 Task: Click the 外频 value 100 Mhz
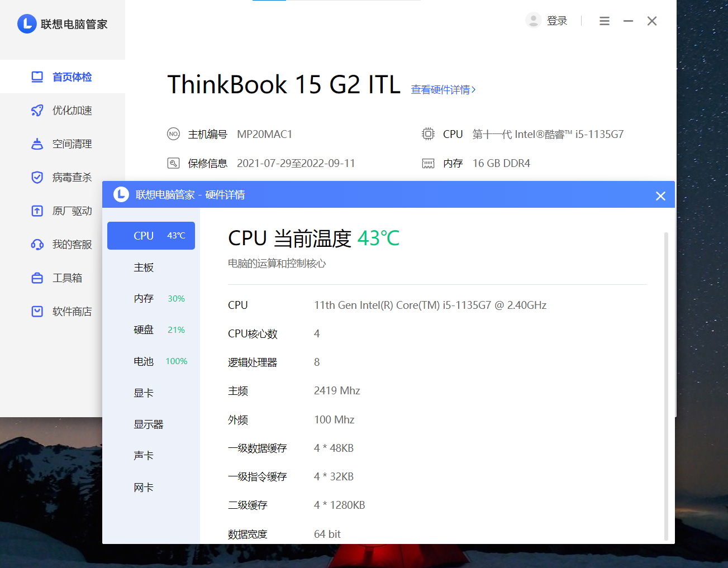pos(334,419)
